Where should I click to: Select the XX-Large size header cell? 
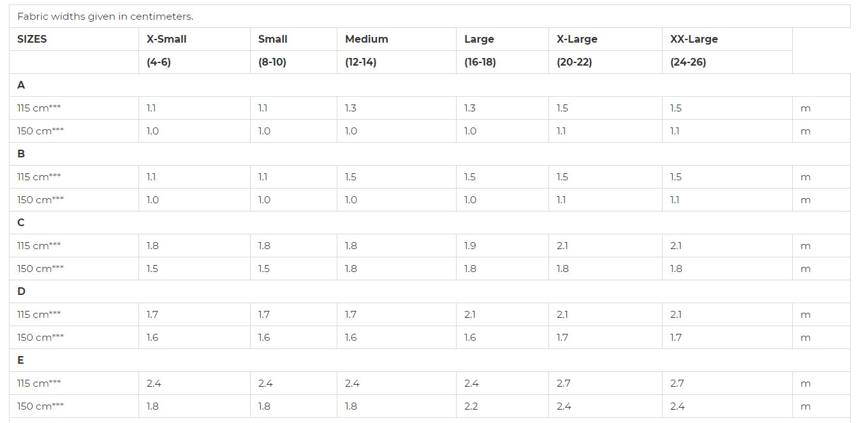point(727,39)
